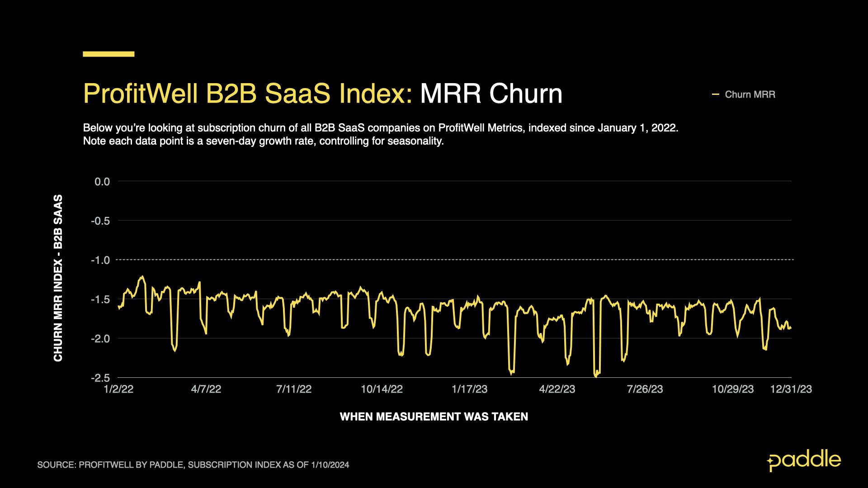Click the yellow accent bar above title
The width and height of the screenshot is (868, 488).
[x=108, y=54]
